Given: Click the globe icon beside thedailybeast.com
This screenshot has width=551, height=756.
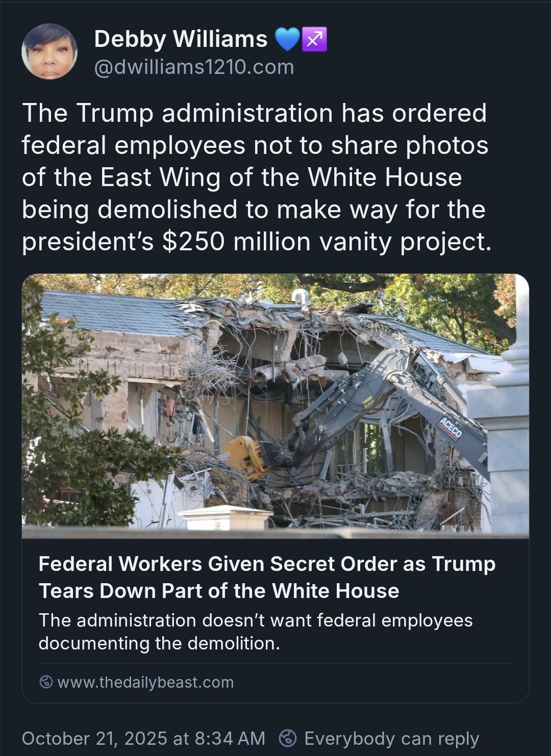Looking at the screenshot, I should [46, 682].
